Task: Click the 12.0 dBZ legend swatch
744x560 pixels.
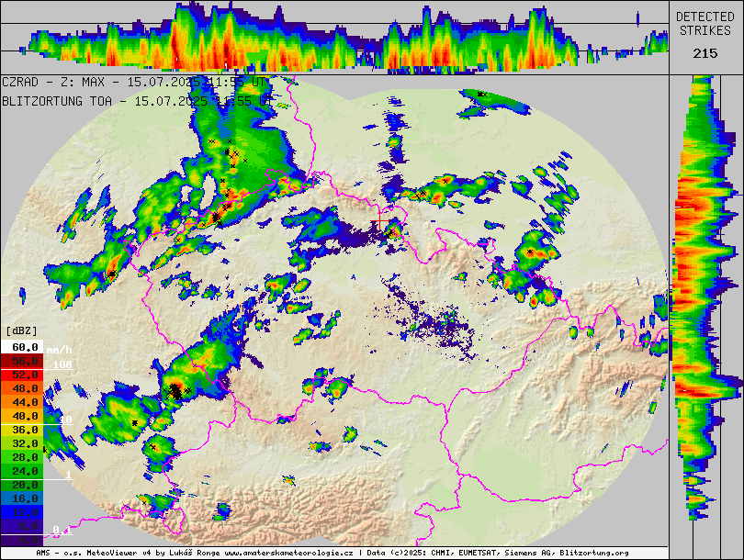Action: tap(22, 512)
